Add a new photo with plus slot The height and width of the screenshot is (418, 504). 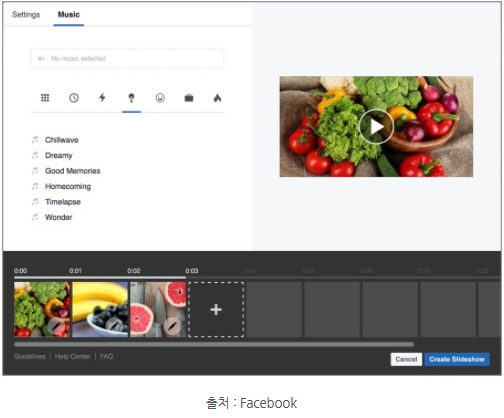click(216, 310)
